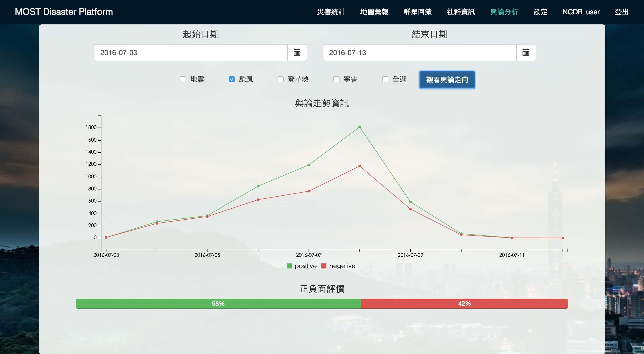Click the 輿論走勢資訊 chart title
The width and height of the screenshot is (644, 354).
click(x=322, y=103)
